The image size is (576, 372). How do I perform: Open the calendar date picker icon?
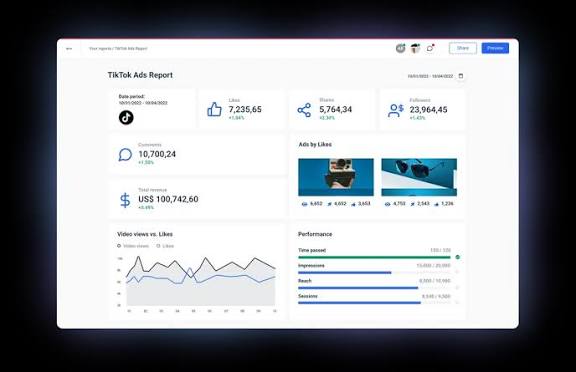pos(461,76)
